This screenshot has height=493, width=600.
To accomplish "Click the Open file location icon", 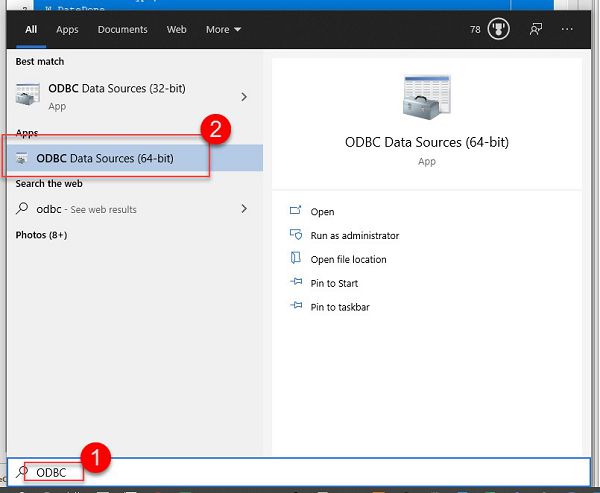I will pos(295,258).
